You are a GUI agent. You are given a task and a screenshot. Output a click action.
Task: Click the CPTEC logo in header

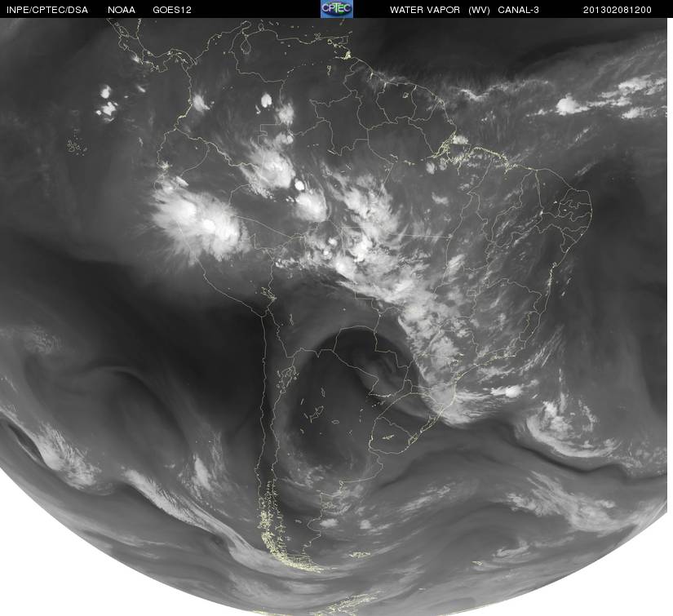(x=337, y=9)
